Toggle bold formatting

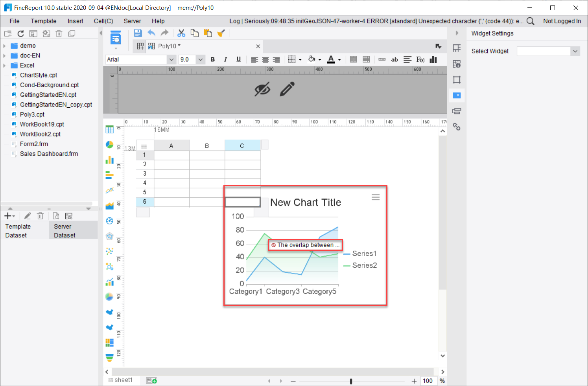click(x=213, y=59)
